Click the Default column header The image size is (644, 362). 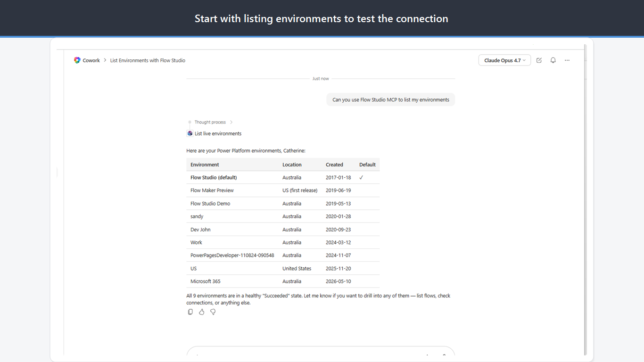pos(367,165)
